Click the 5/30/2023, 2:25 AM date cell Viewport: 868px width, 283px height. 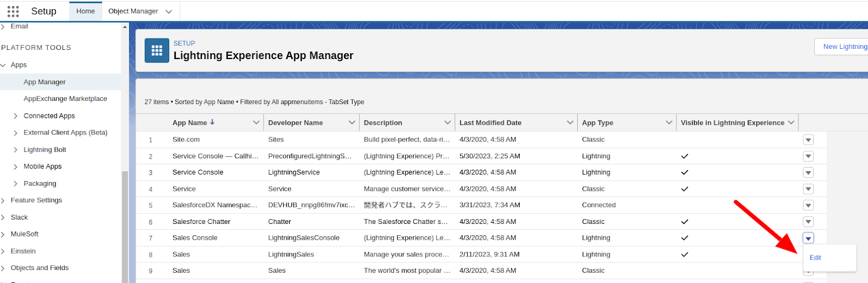click(x=490, y=156)
